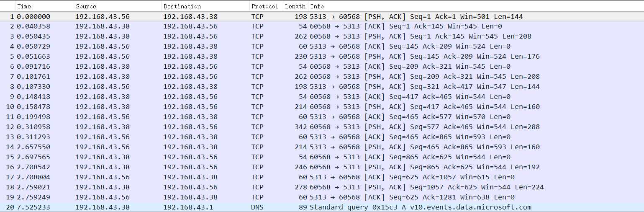Image resolution: width=644 pixels, height=212 pixels.
Task: Click destination 192.168.43.1 in packet 20
Action: pyautogui.click(x=188, y=207)
